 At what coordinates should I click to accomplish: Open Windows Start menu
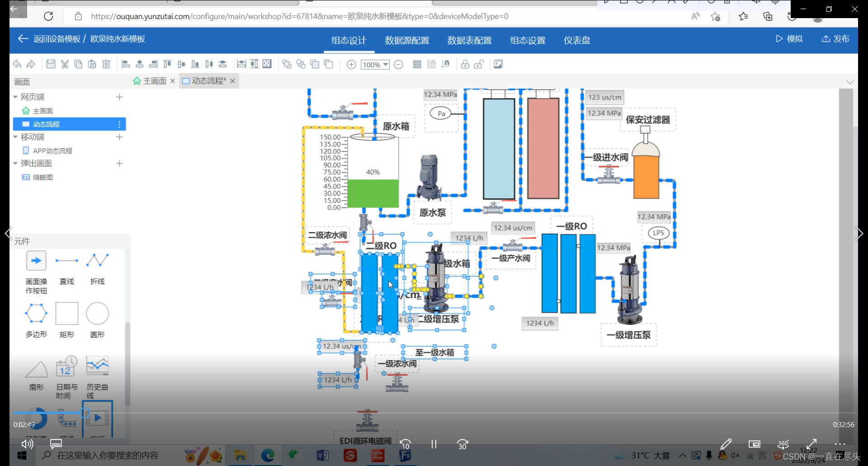(22, 455)
